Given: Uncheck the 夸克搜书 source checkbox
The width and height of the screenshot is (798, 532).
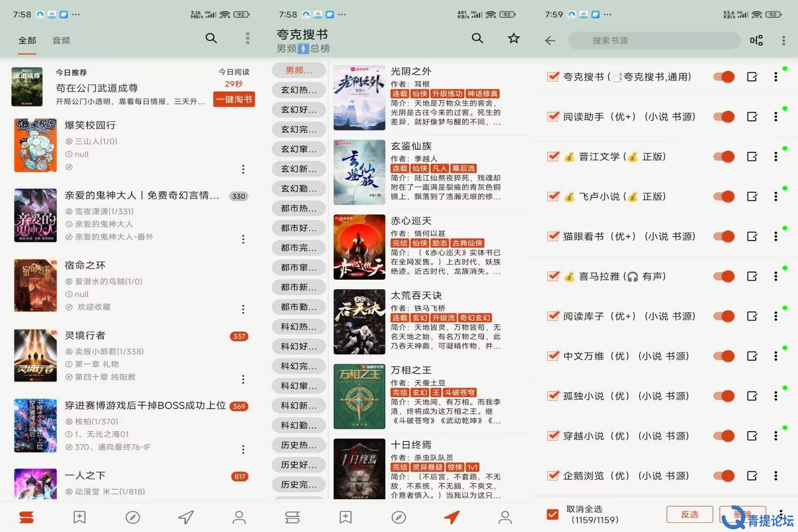Looking at the screenshot, I should (553, 77).
